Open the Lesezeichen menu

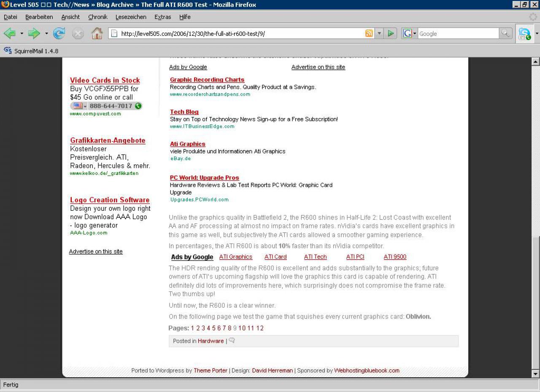point(131,17)
